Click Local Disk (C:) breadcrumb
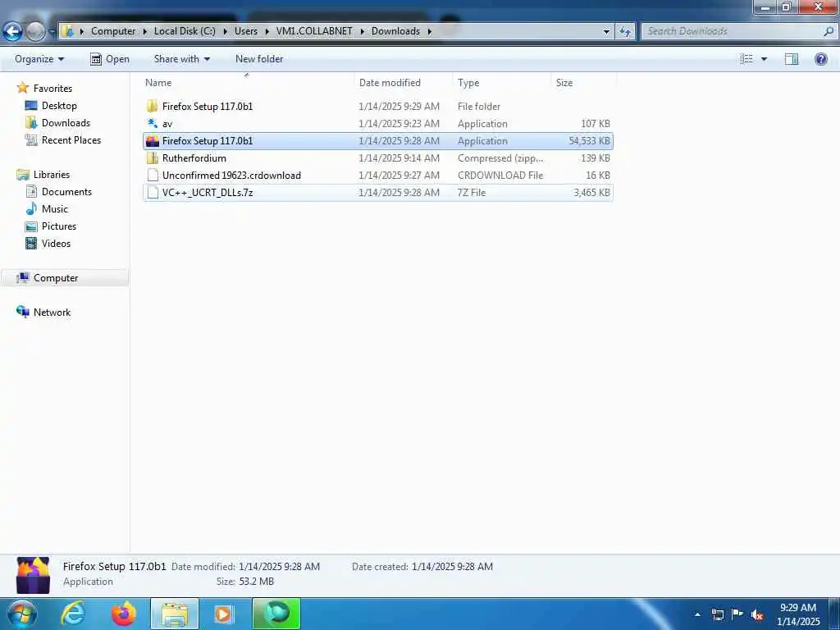The width and height of the screenshot is (840, 630). click(185, 31)
